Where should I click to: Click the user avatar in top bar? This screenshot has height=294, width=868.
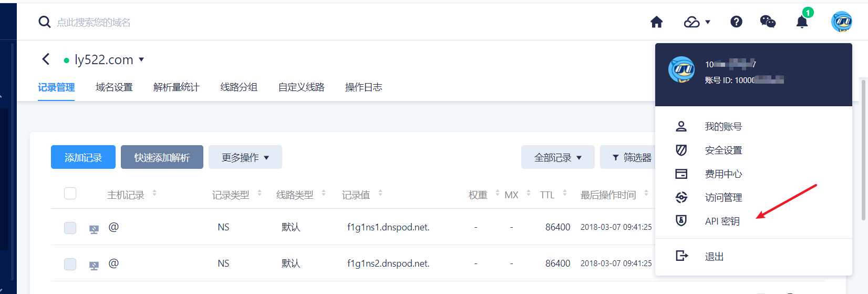coord(841,22)
